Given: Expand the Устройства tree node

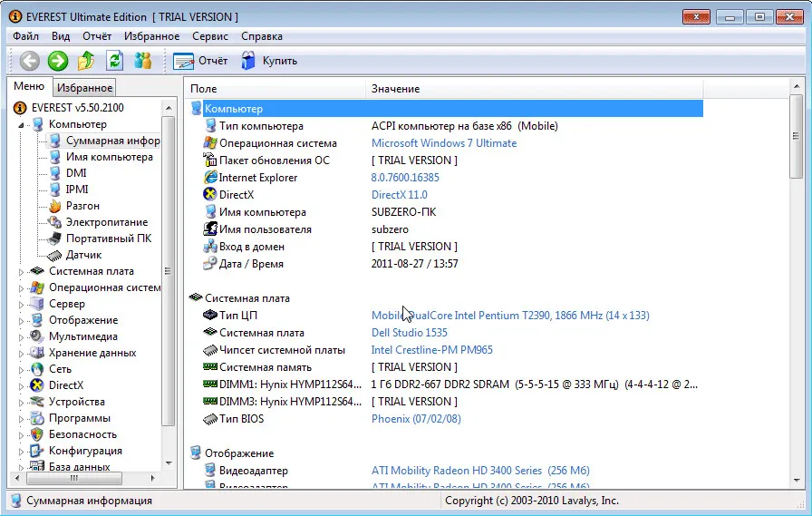Looking at the screenshot, I should click(21, 403).
